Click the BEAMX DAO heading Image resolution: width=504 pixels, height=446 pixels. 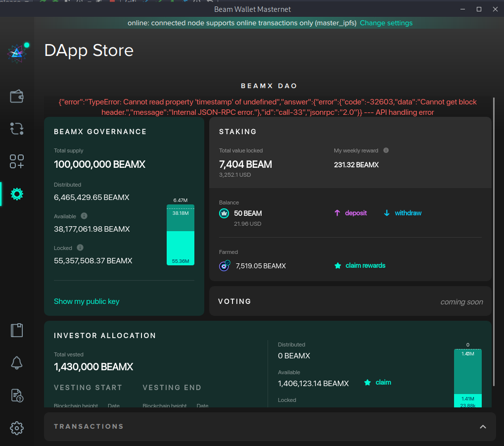(x=269, y=86)
